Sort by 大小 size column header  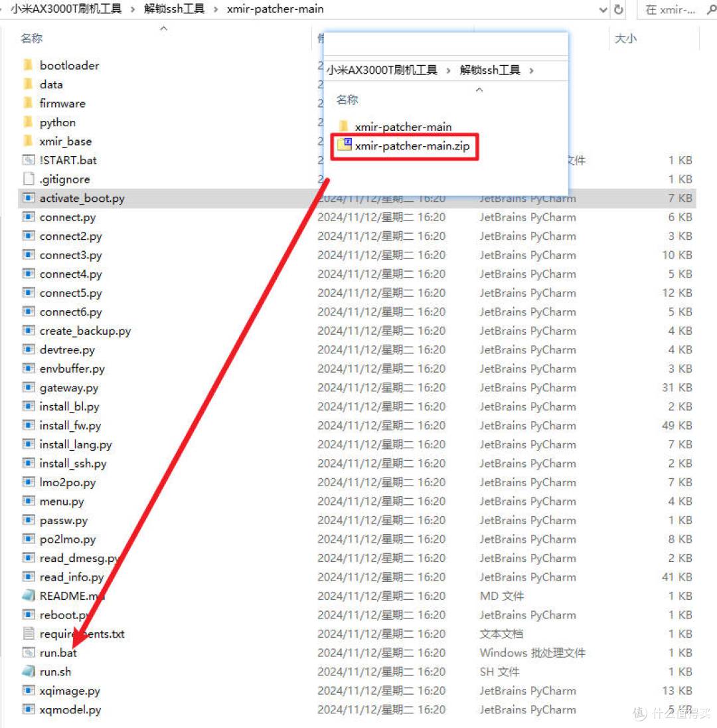tap(625, 39)
